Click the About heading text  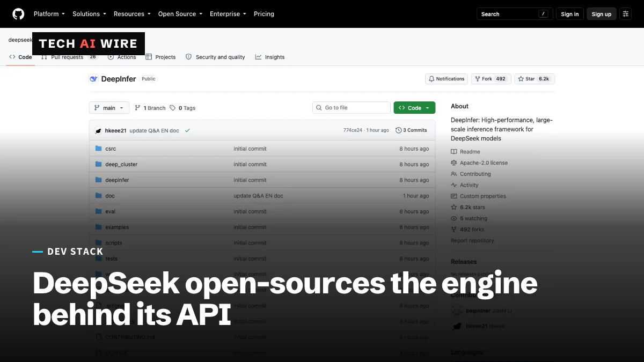click(x=459, y=106)
